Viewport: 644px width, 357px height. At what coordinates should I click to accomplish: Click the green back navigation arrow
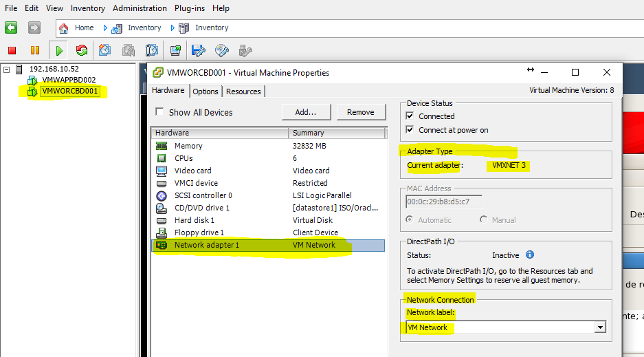[11, 28]
